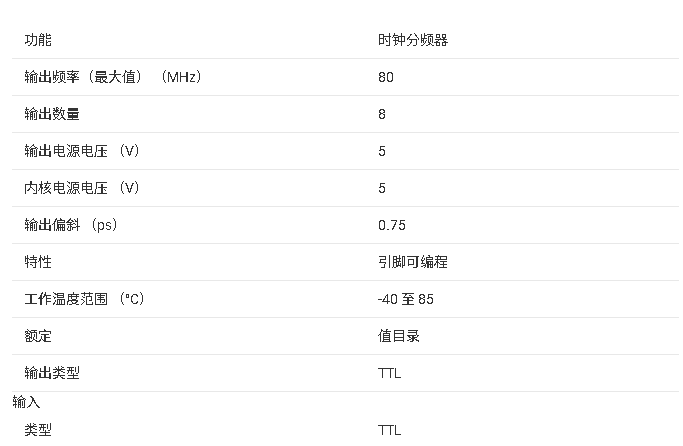Click the 0.75 skew value
The image size is (683, 446).
392,225
